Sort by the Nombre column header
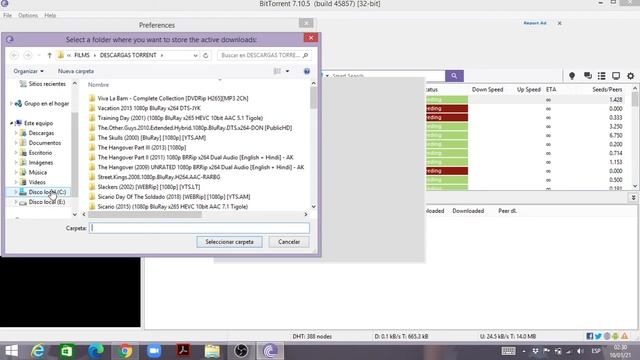640x360 pixels. point(98,85)
